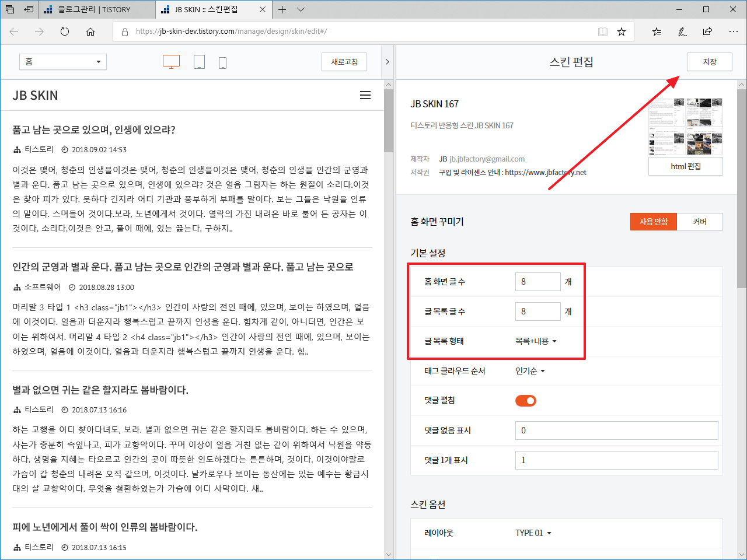Click clock icon beside 2018.07.13 16:16
The width and height of the screenshot is (747, 560).
click(x=65, y=410)
